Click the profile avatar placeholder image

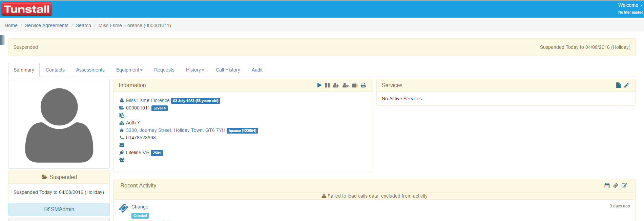tap(59, 124)
